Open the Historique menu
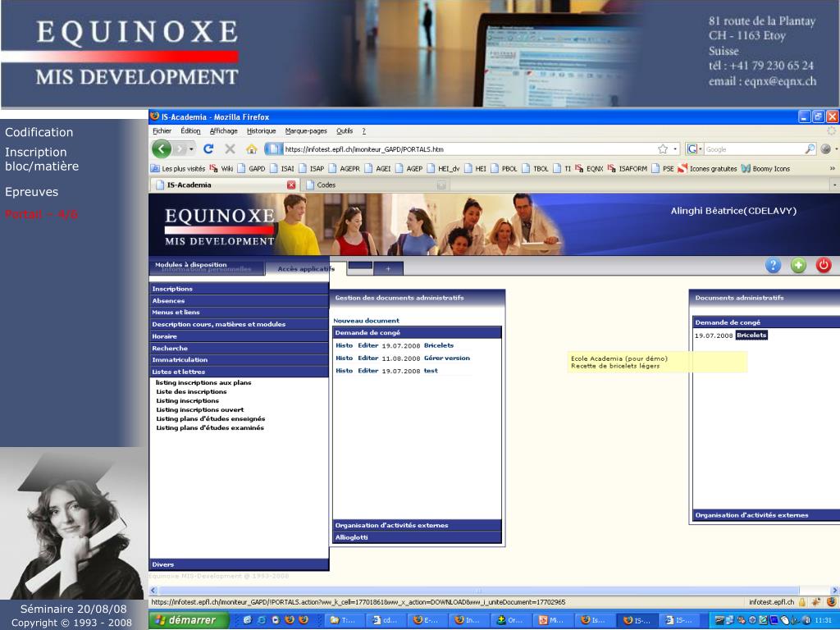This screenshot has height=630, width=840. click(x=261, y=130)
